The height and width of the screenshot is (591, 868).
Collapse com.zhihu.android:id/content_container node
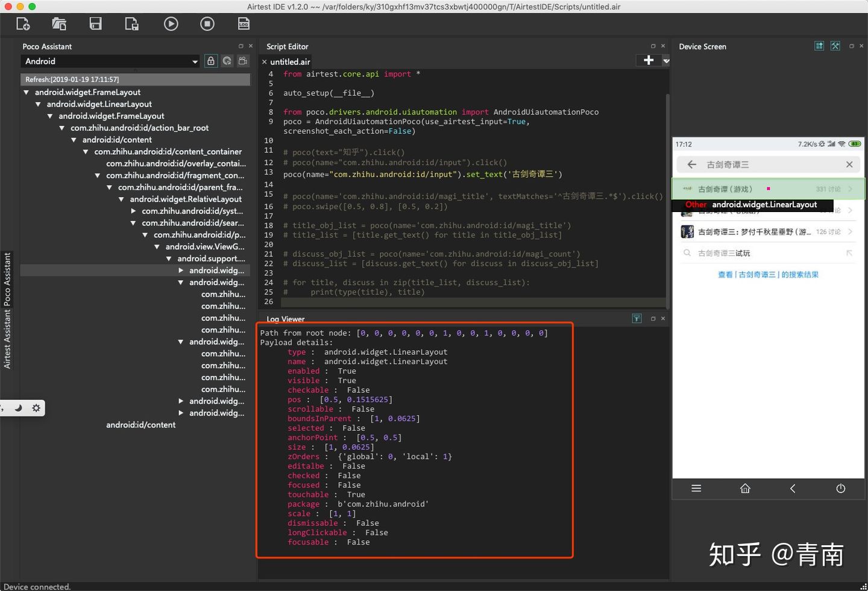click(x=86, y=152)
